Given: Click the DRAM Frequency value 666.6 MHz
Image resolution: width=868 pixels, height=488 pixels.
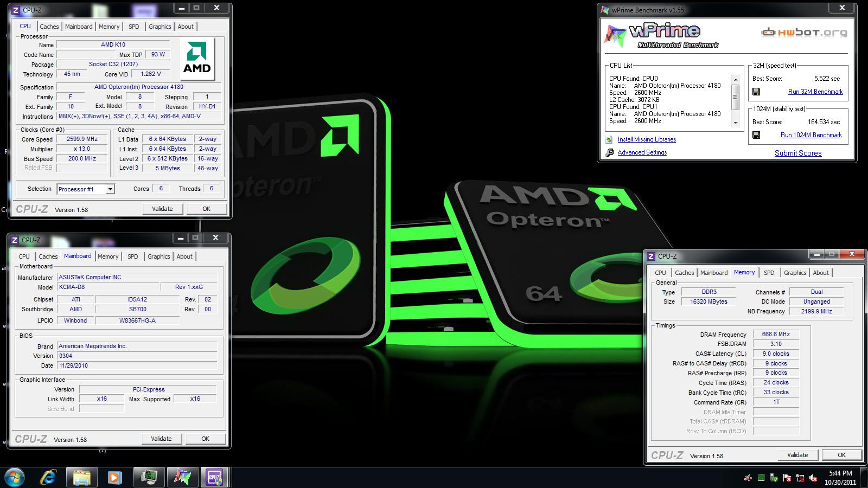Looking at the screenshot, I should [776, 335].
